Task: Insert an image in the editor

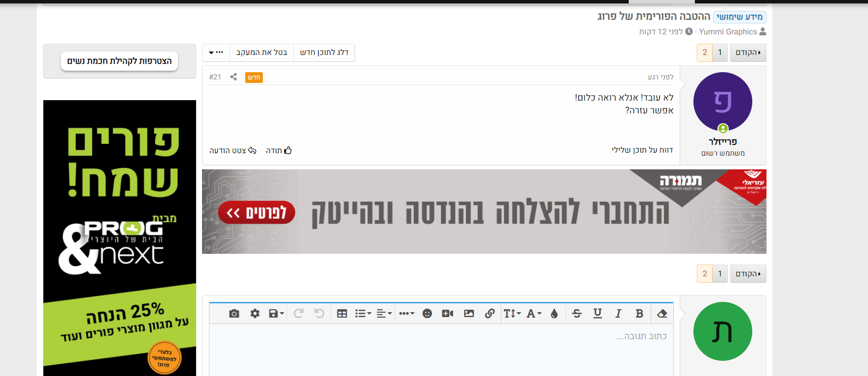Action: pos(469,314)
